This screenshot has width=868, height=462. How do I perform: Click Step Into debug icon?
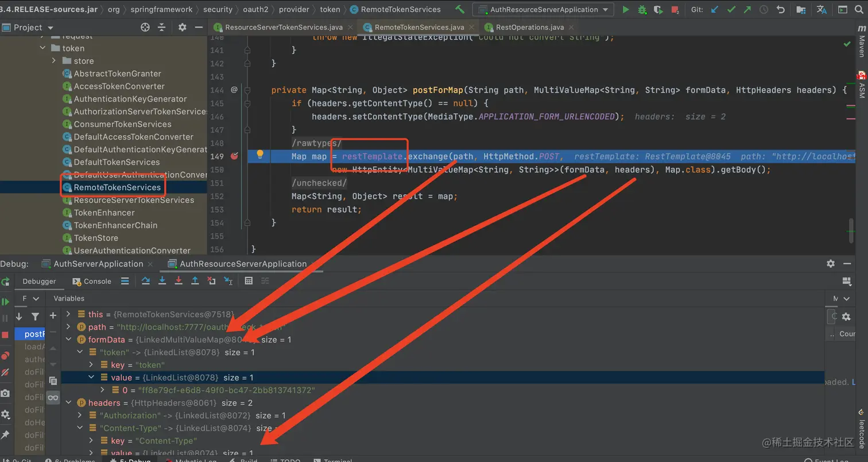[162, 280]
